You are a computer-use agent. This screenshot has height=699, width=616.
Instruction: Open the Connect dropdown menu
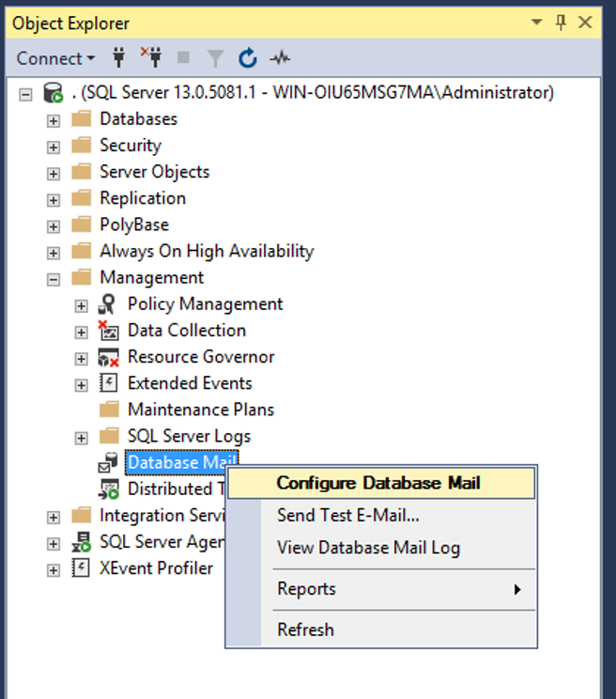tap(55, 58)
